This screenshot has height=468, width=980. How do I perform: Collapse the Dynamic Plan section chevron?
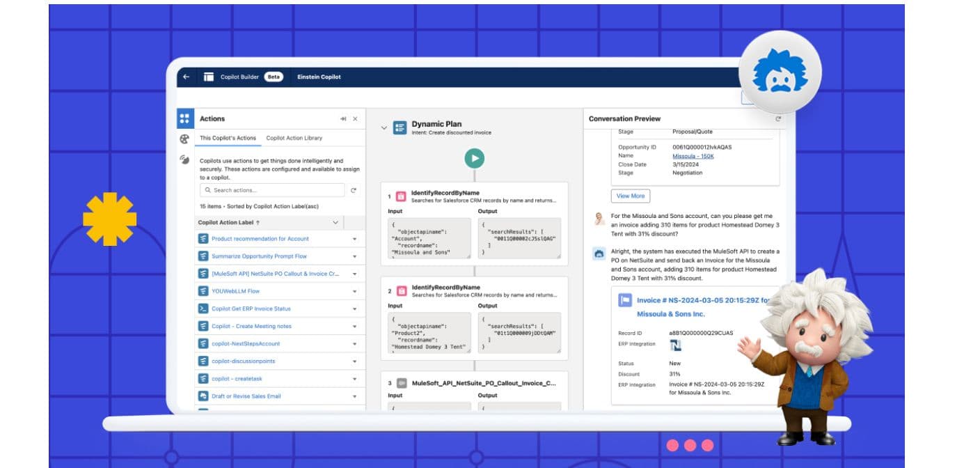[x=384, y=128]
